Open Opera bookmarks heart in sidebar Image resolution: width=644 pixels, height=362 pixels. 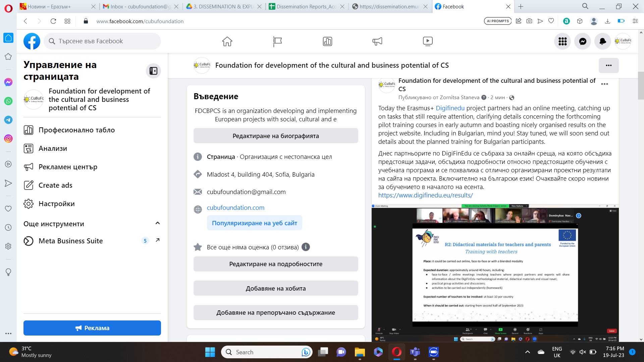point(8,208)
